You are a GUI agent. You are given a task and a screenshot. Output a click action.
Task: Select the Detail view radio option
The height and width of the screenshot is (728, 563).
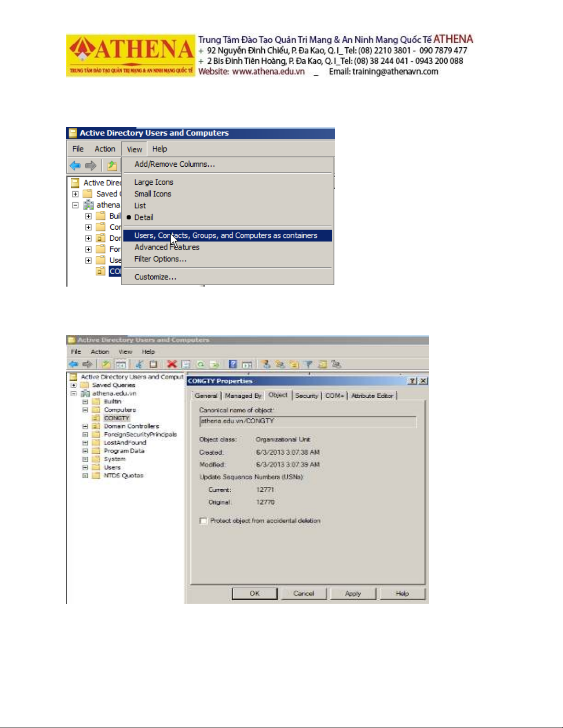pyautogui.click(x=143, y=217)
